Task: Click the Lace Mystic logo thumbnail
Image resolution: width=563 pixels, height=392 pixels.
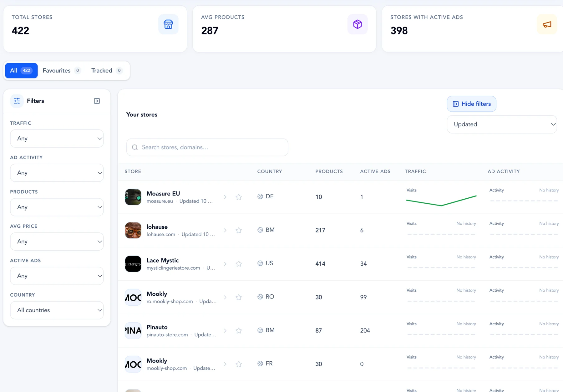Action: (133, 264)
